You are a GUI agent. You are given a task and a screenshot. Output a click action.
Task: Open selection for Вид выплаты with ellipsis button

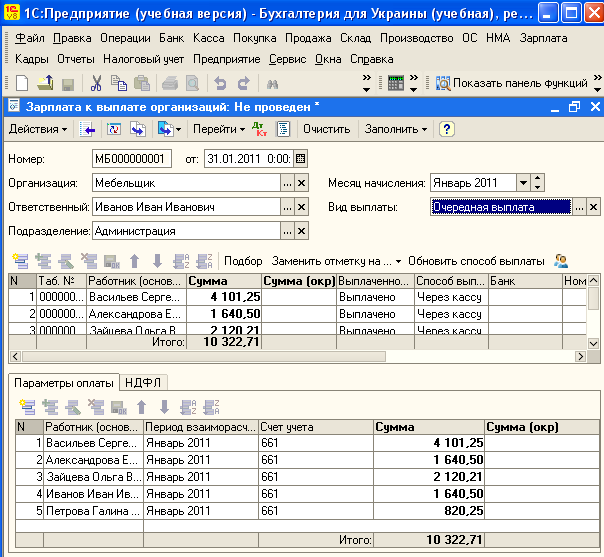579,207
